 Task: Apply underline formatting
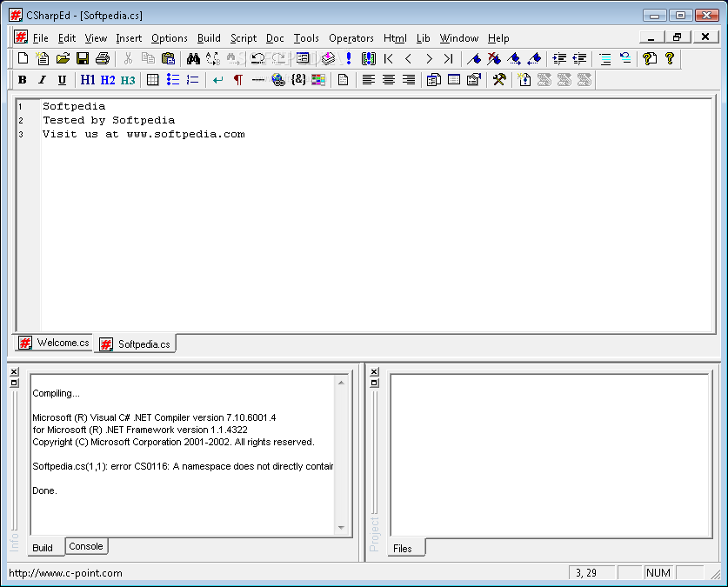click(62, 80)
